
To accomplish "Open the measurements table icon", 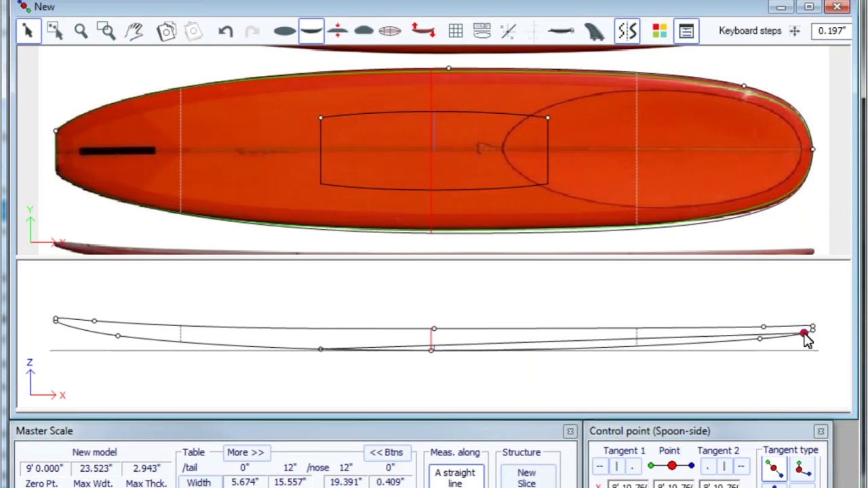I will [482, 31].
